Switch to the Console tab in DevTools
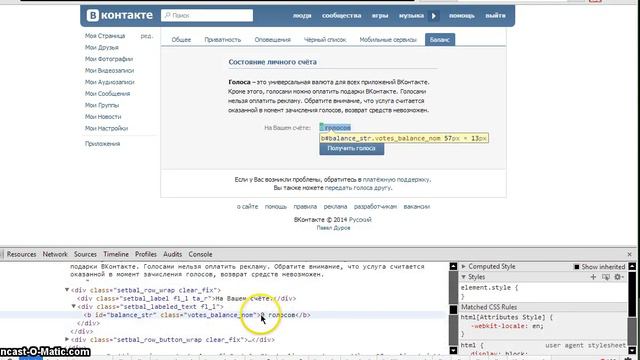 (200, 254)
